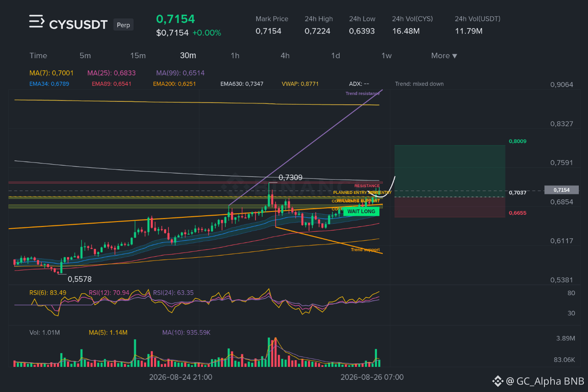The height and width of the screenshot is (392, 588).
Task: Click the 0,6117 price axis label
Action: (562, 241)
